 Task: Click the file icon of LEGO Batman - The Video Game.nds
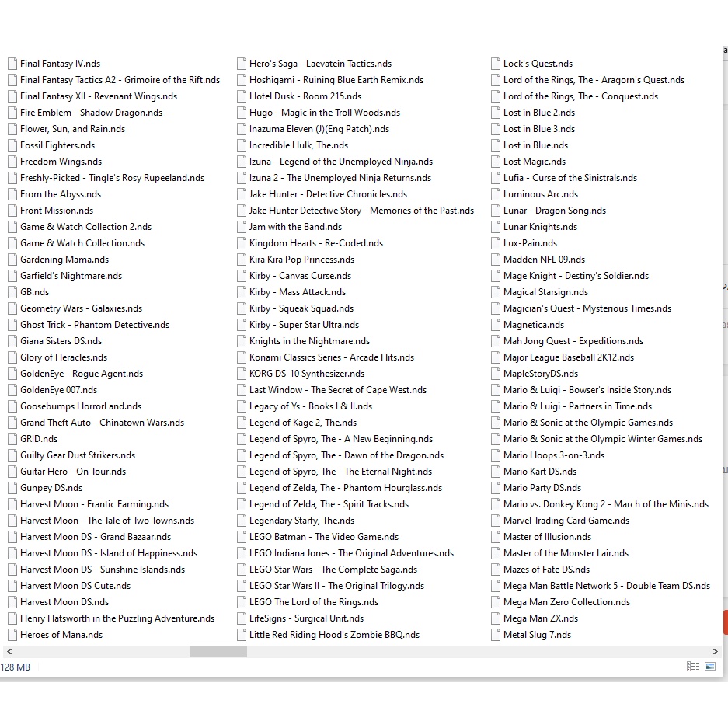tap(242, 537)
